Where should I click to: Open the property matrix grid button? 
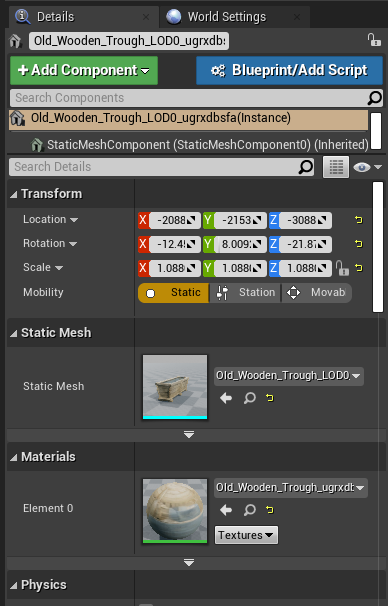[x=336, y=167]
